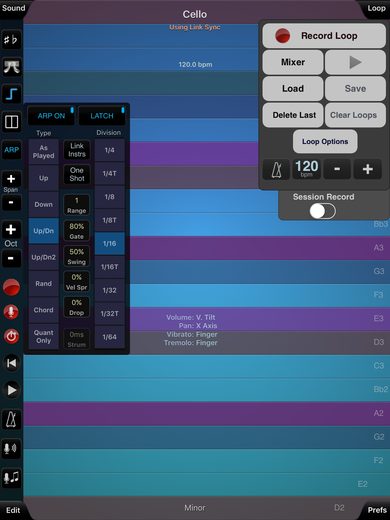This screenshot has height=520, width=390.
Task: Open the Edit corner tab
Action: (13, 510)
